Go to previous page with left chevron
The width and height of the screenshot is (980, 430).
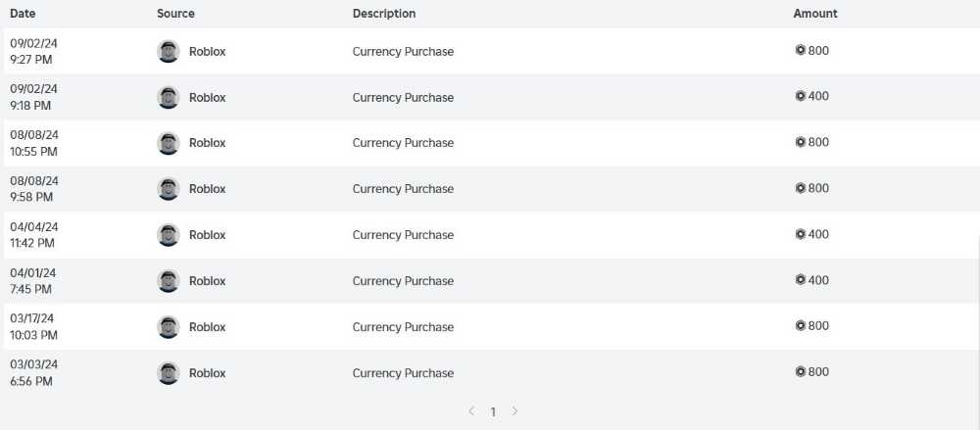tap(470, 411)
